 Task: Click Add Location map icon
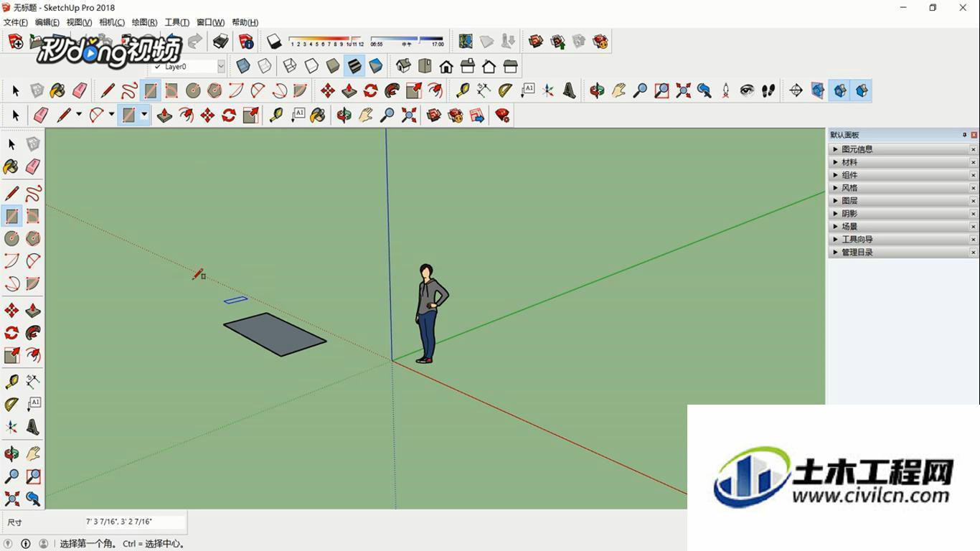tap(466, 42)
